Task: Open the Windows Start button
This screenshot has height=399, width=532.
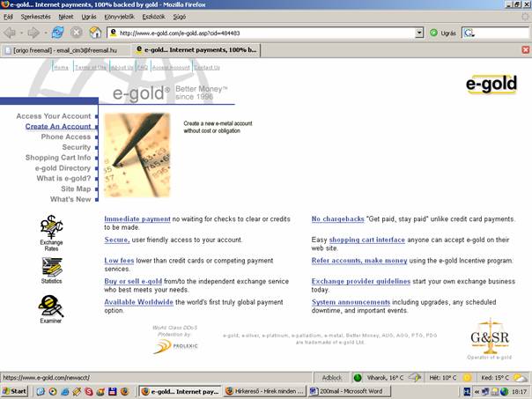Action: (15, 390)
